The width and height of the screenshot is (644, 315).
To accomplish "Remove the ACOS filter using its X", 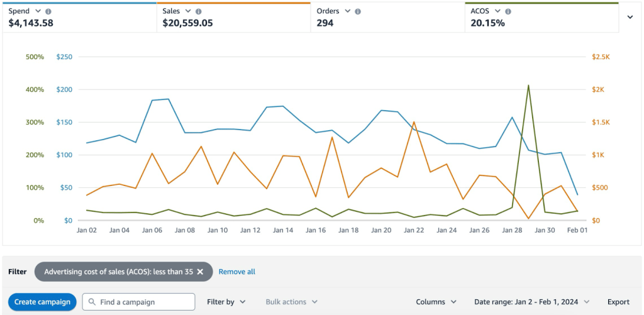I will (200, 272).
